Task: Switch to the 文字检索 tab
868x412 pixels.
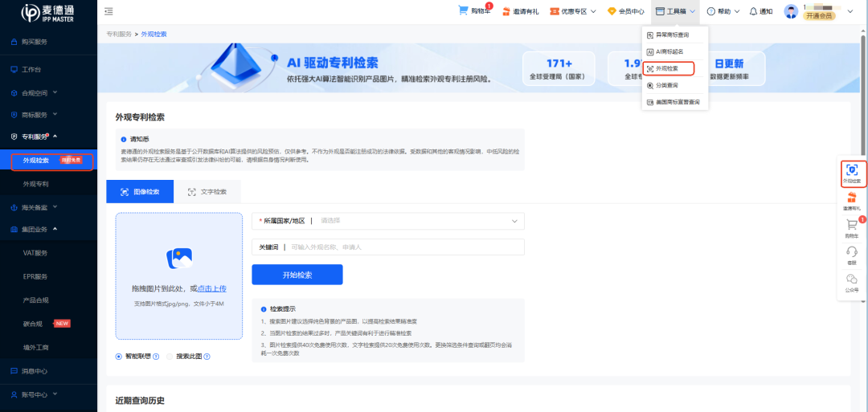Action: [x=207, y=192]
